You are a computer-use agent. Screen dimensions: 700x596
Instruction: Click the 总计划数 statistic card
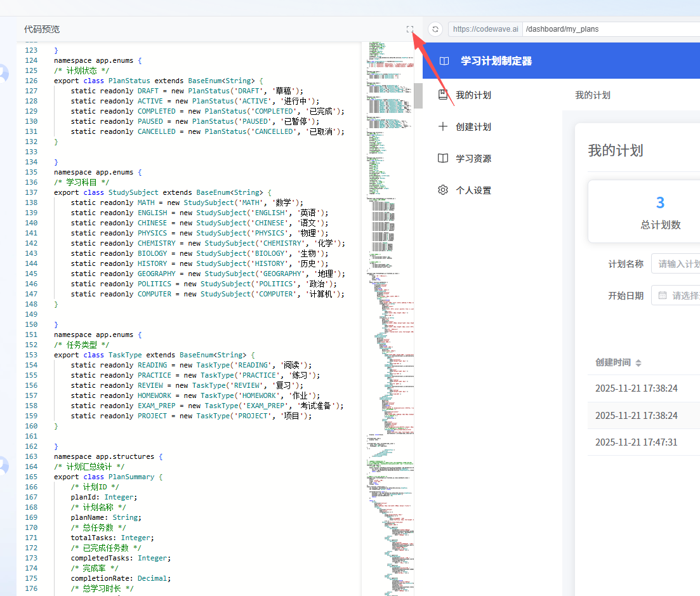coord(644,211)
